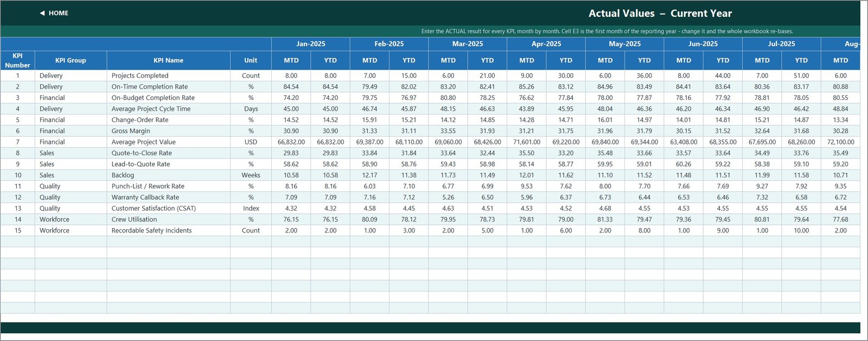Click the KPI Name column header
The image size is (868, 341).
[168, 60]
